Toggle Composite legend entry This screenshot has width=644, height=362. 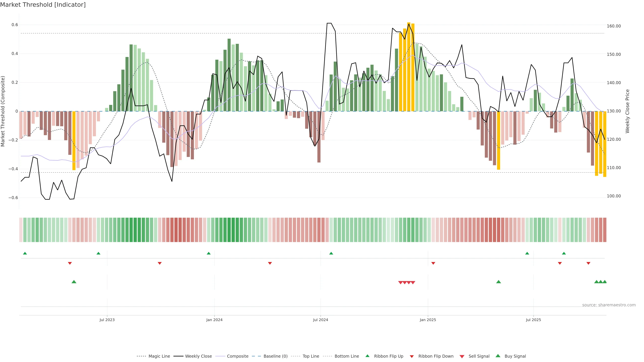click(x=237, y=356)
